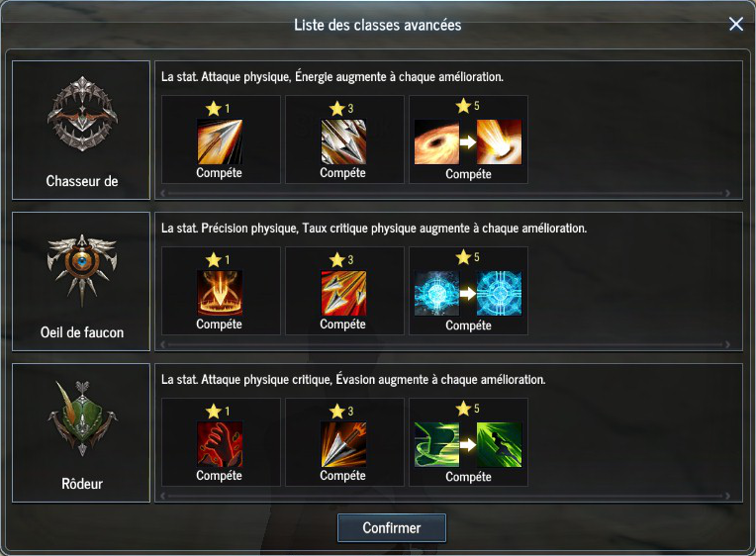Image resolution: width=756 pixels, height=556 pixels.
Task: Click Oeil de faucon's 5-star blue rune skill
Action: (x=436, y=293)
